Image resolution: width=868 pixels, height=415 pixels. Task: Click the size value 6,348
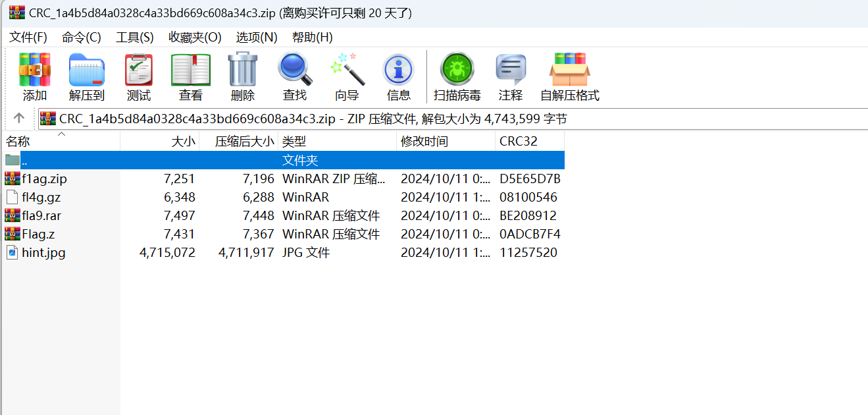pyautogui.click(x=180, y=197)
